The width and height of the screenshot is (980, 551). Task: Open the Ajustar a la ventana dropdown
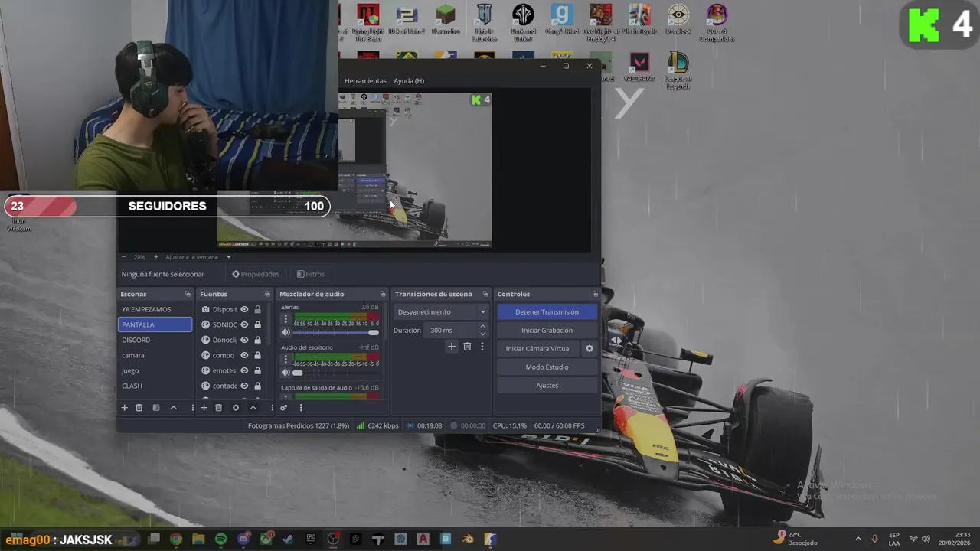point(198,257)
